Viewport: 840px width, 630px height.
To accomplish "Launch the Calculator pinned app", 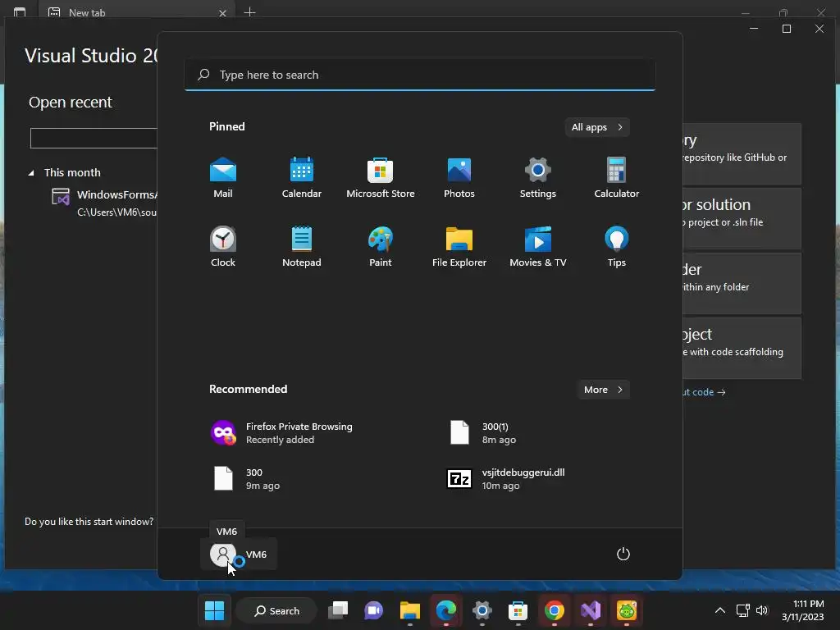I will click(x=617, y=178).
